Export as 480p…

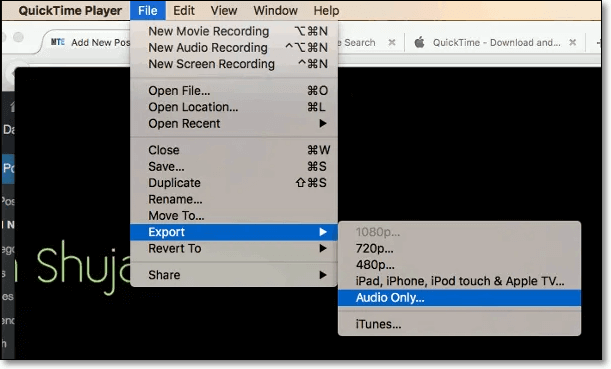pos(459,265)
